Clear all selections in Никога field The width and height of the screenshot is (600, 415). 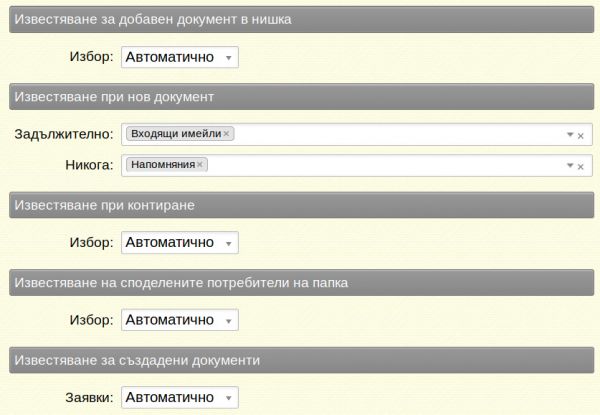581,165
